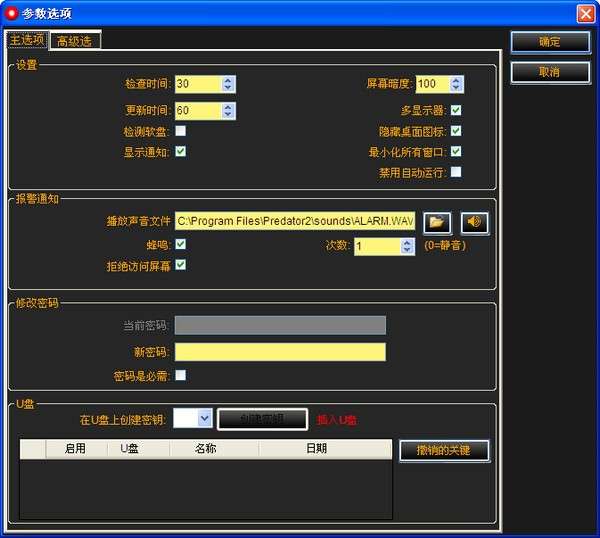The width and height of the screenshot is (600, 538).
Task: Increase 更新时间 value with up arrow
Action: click(x=228, y=107)
